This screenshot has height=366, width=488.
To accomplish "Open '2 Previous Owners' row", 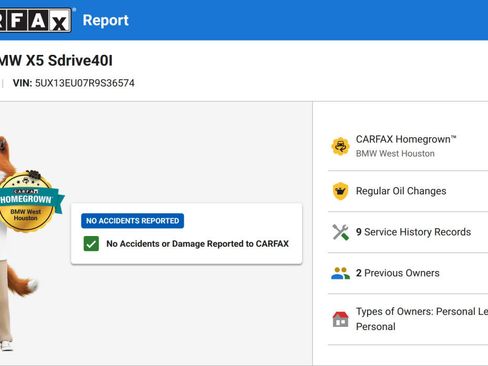I will tap(398, 273).
